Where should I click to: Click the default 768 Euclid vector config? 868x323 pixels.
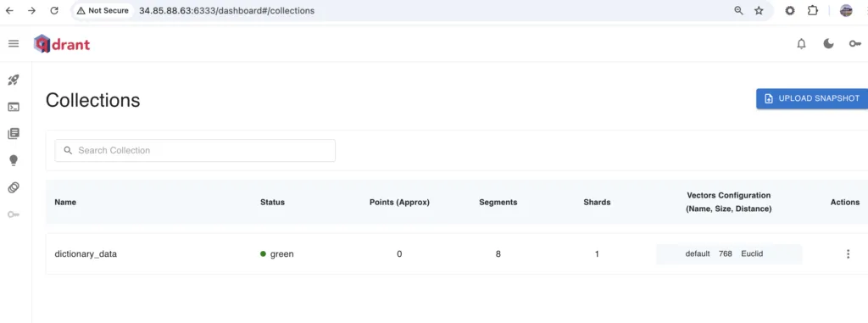728,253
